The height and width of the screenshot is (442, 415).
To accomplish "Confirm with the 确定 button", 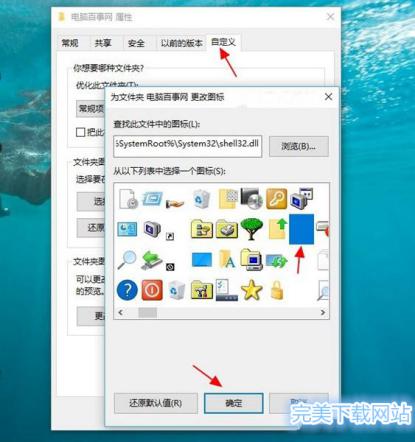I will pos(234,403).
